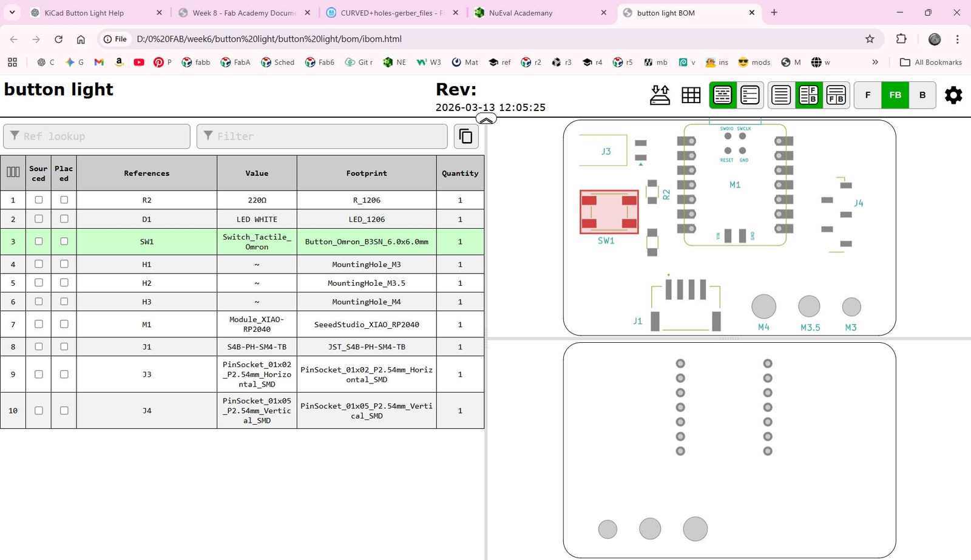Switch to CURVED+holes-gerber_files tab
Screen dimensions: 971x560
(393, 12)
